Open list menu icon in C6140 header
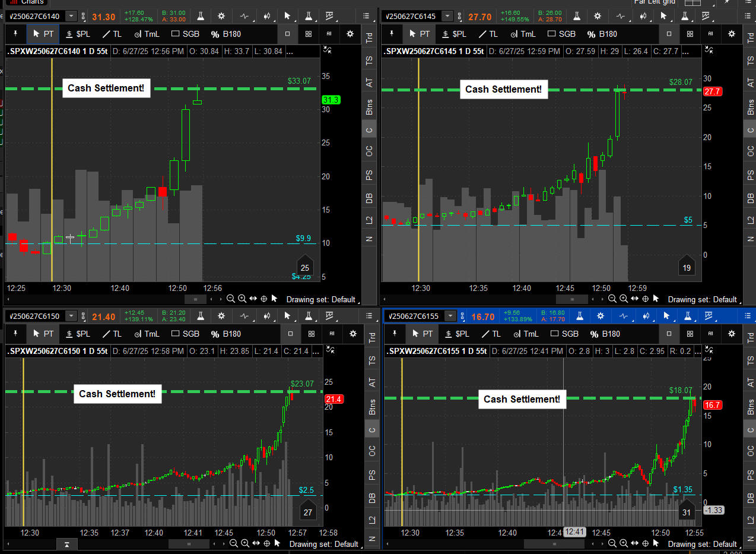Screen dimensions: 756x554 366,16
